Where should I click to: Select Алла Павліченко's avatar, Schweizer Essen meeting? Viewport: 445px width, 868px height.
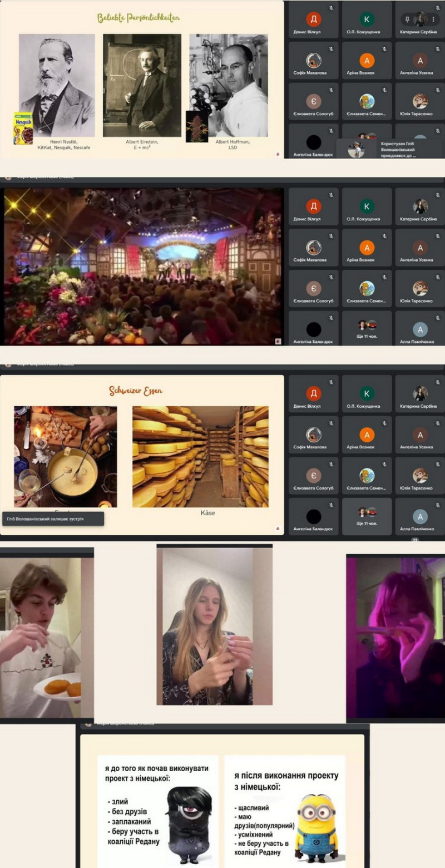[x=420, y=516]
